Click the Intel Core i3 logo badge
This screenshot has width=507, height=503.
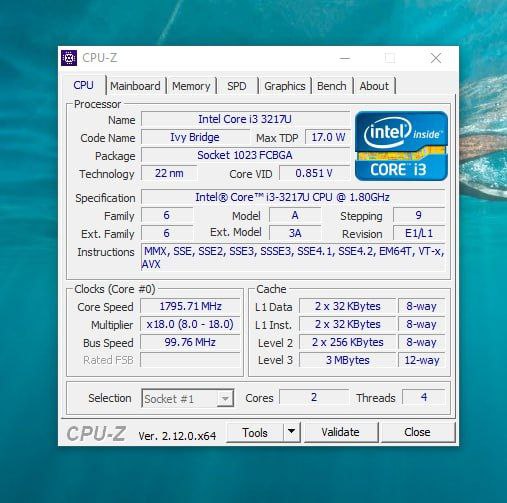pyautogui.click(x=401, y=146)
